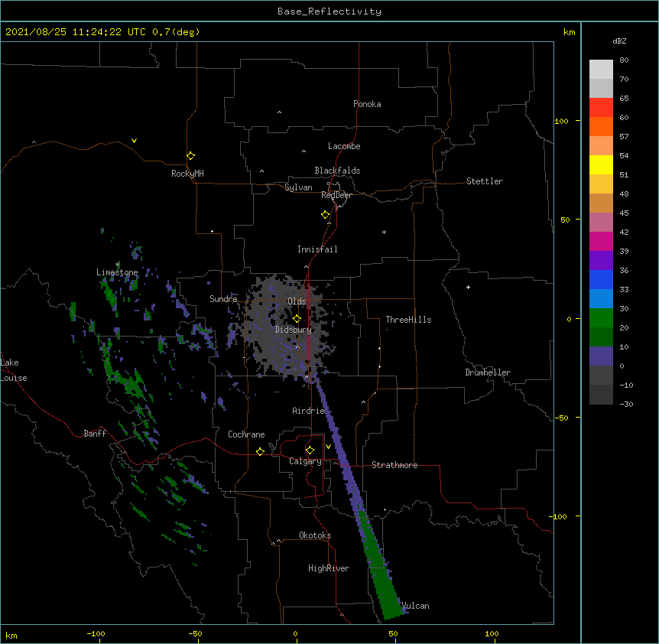Screen dimensions: 659x644
Task: Click the white asterisk marker east of Innisfail
Action: tap(384, 232)
